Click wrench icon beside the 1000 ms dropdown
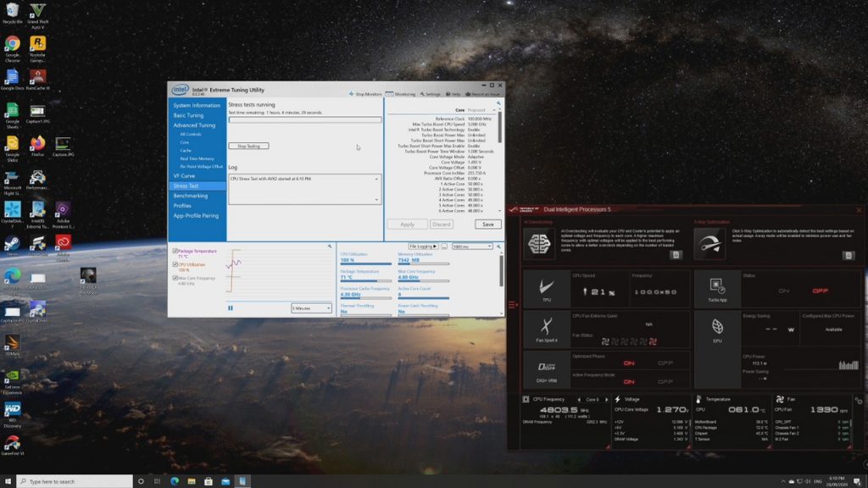 498,247
